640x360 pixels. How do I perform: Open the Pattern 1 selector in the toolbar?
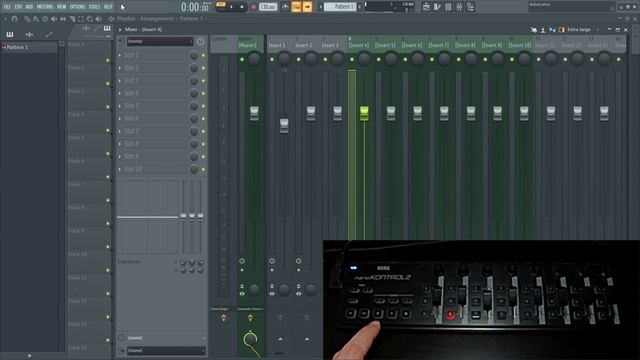click(x=340, y=7)
